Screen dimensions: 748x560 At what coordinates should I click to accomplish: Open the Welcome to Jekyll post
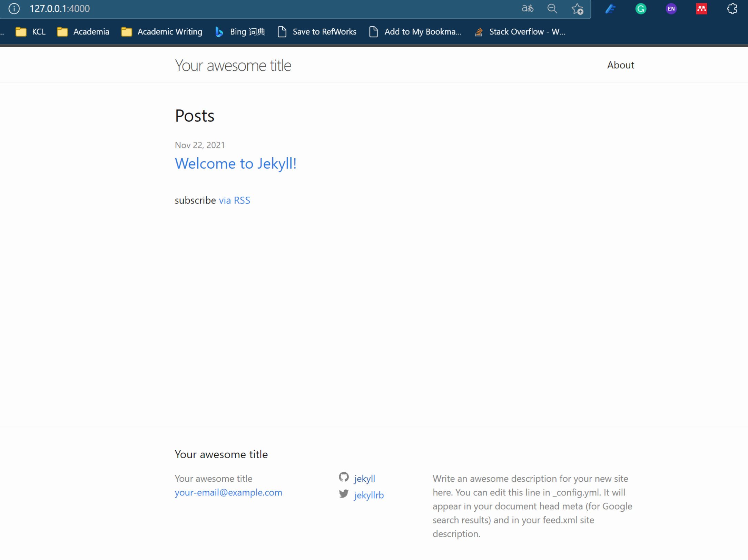click(236, 164)
